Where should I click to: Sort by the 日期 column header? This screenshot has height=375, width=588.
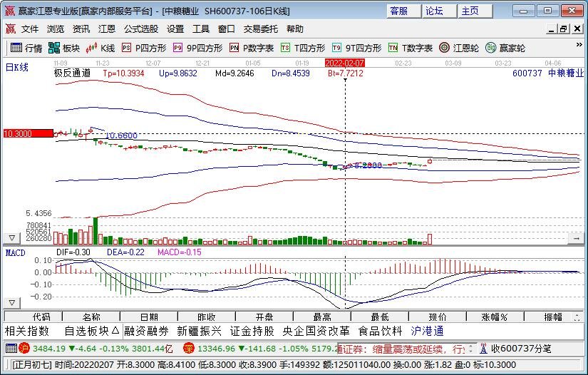[x=149, y=317]
